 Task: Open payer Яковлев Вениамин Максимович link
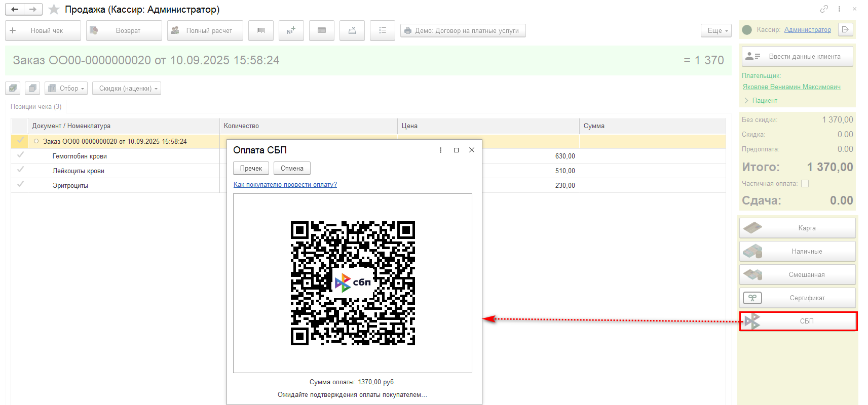[x=791, y=87]
